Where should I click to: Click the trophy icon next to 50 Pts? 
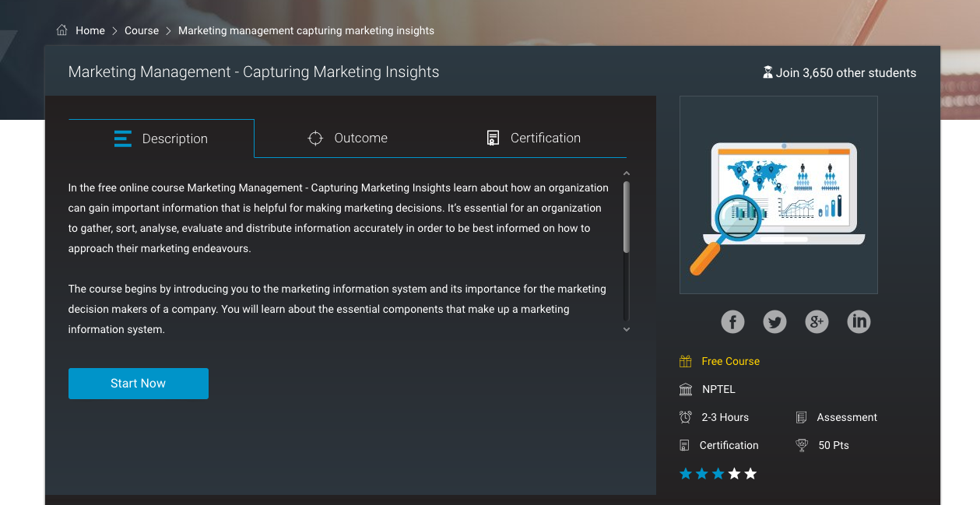click(802, 445)
